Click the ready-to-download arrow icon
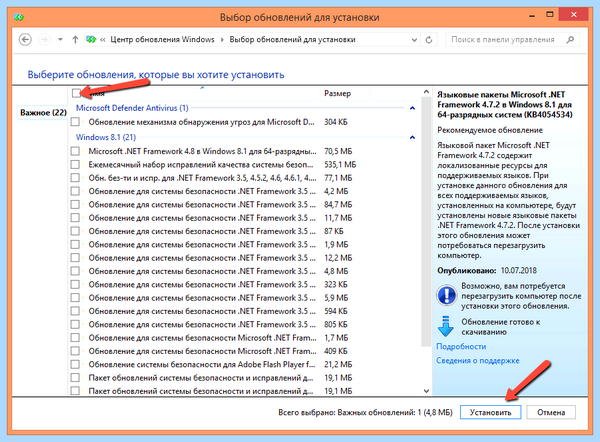 (445, 326)
